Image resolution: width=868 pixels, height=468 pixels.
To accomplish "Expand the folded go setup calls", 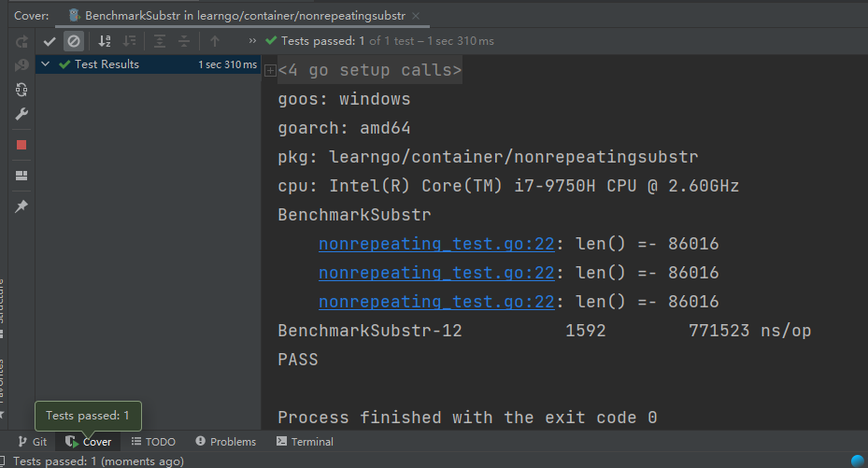I will coord(270,71).
